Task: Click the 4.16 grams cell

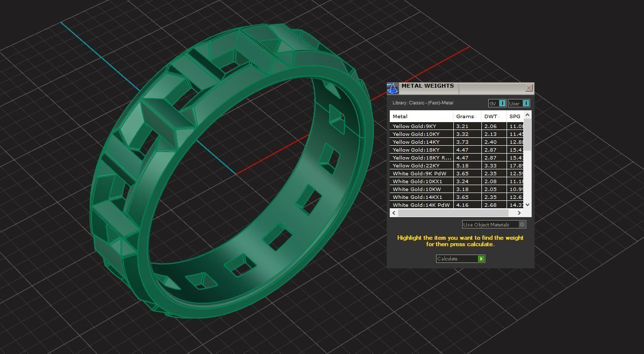Action: click(467, 205)
